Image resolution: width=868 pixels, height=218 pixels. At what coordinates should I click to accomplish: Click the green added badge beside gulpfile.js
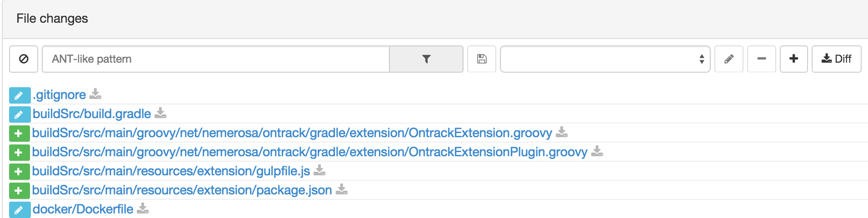19,172
